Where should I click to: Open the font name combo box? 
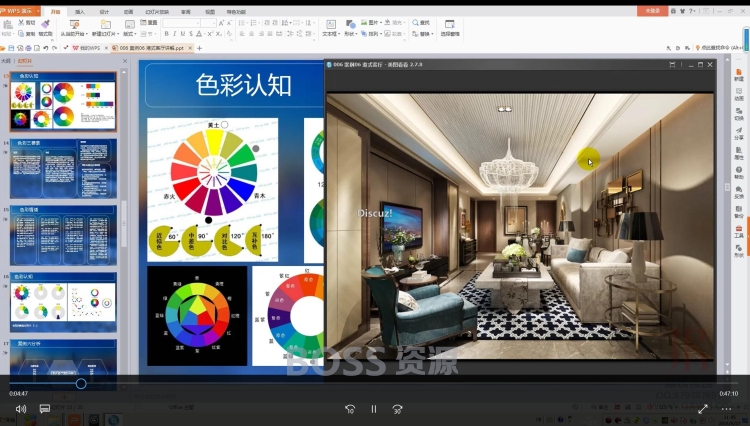coord(181,23)
